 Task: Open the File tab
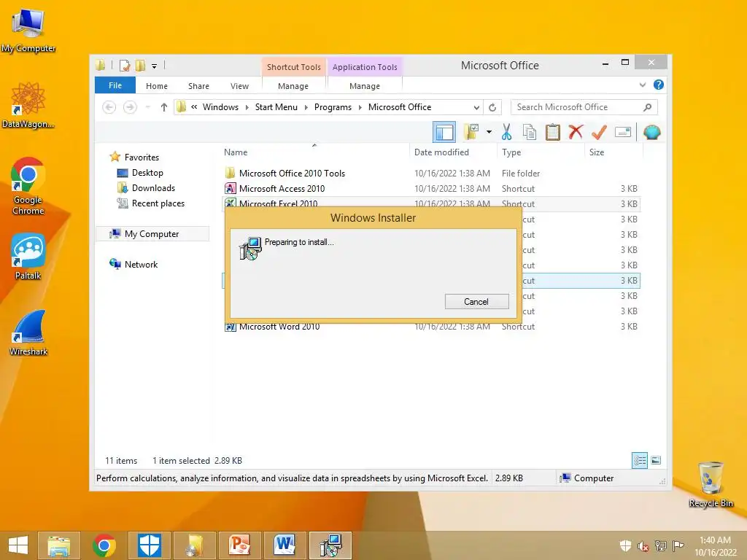(x=115, y=85)
